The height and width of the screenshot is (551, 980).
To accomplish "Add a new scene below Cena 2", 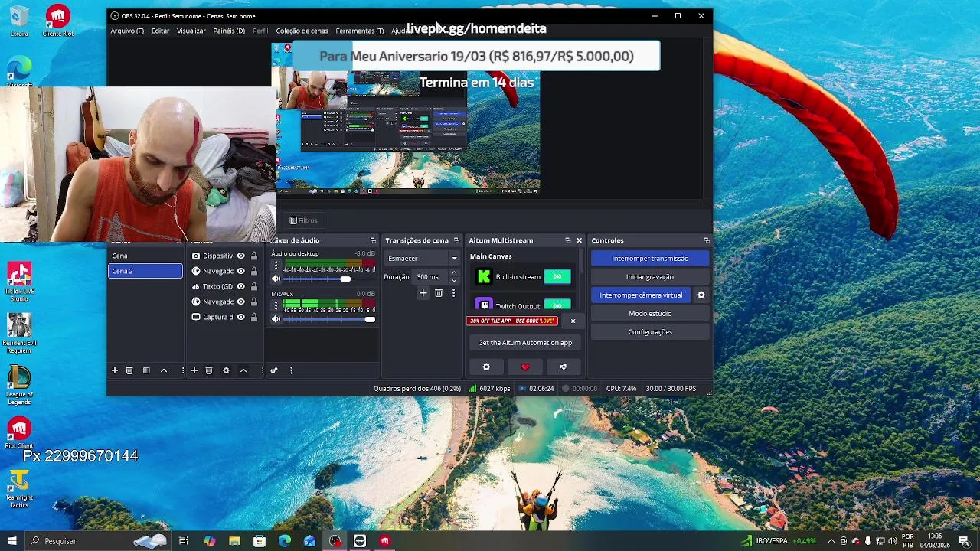I will point(115,370).
